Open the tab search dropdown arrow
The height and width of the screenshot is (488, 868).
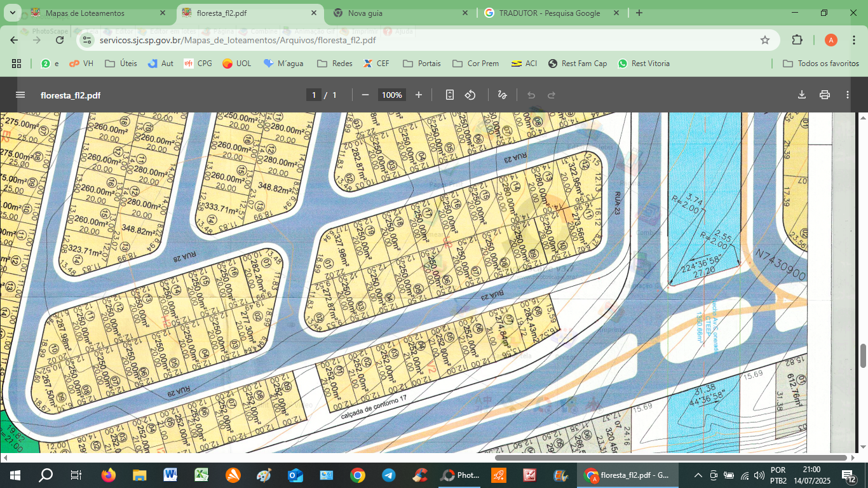12,13
